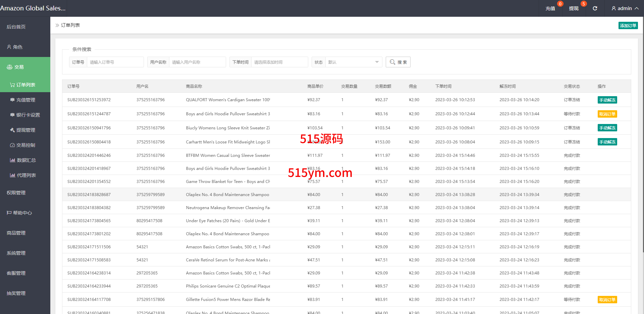Open 银行卡设置 in the sidebar

pos(28,115)
